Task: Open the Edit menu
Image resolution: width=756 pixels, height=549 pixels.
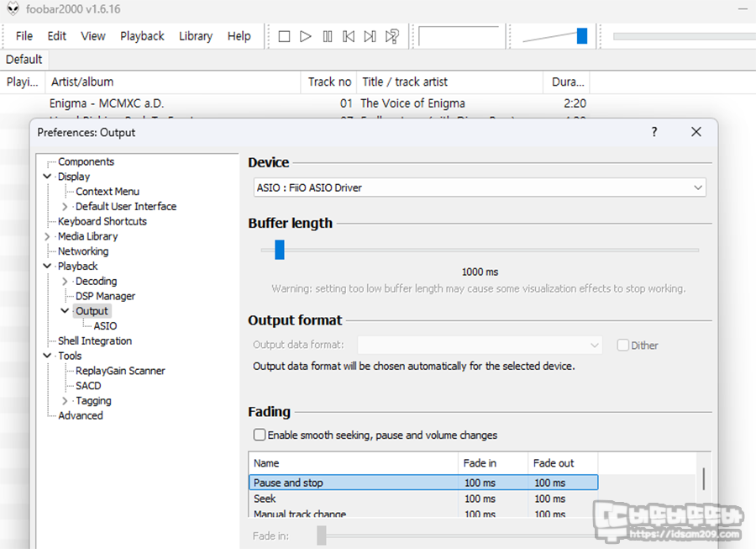Action: (x=57, y=36)
